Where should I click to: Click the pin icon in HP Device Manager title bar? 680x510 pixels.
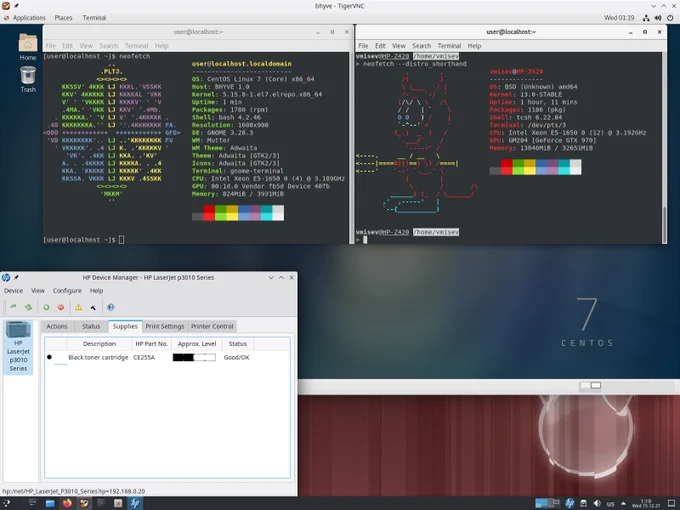16,277
